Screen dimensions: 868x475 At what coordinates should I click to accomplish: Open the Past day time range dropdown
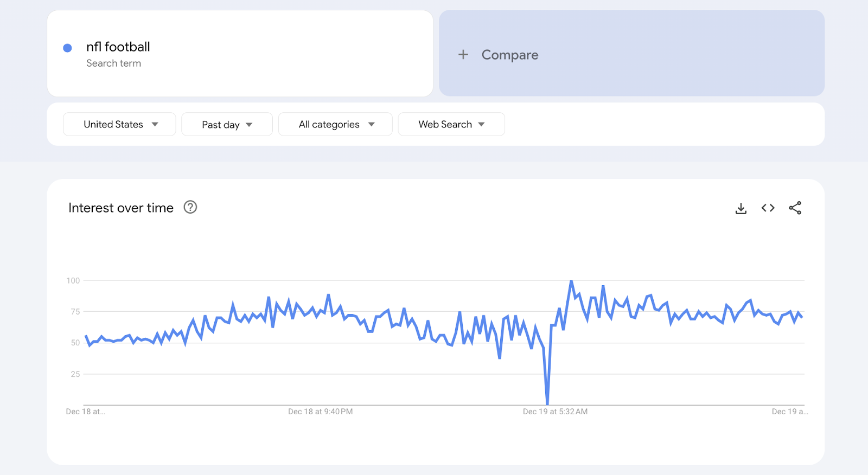[227, 124]
